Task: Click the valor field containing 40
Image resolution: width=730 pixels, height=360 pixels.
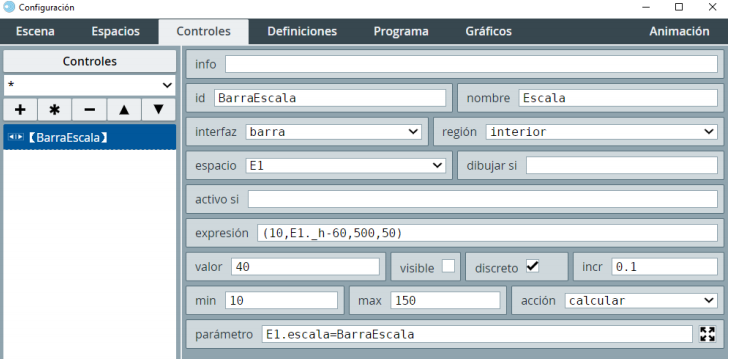Action: (305, 267)
